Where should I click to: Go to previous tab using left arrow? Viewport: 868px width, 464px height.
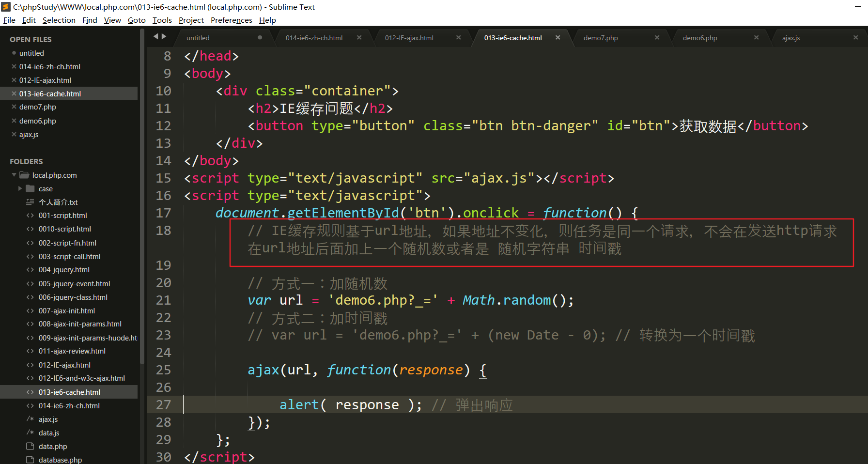click(156, 36)
